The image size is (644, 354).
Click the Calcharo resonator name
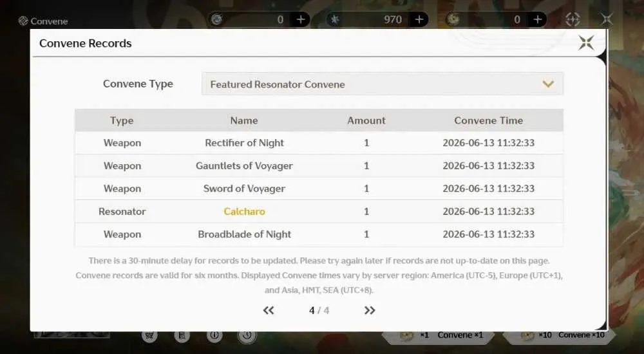[x=244, y=212]
